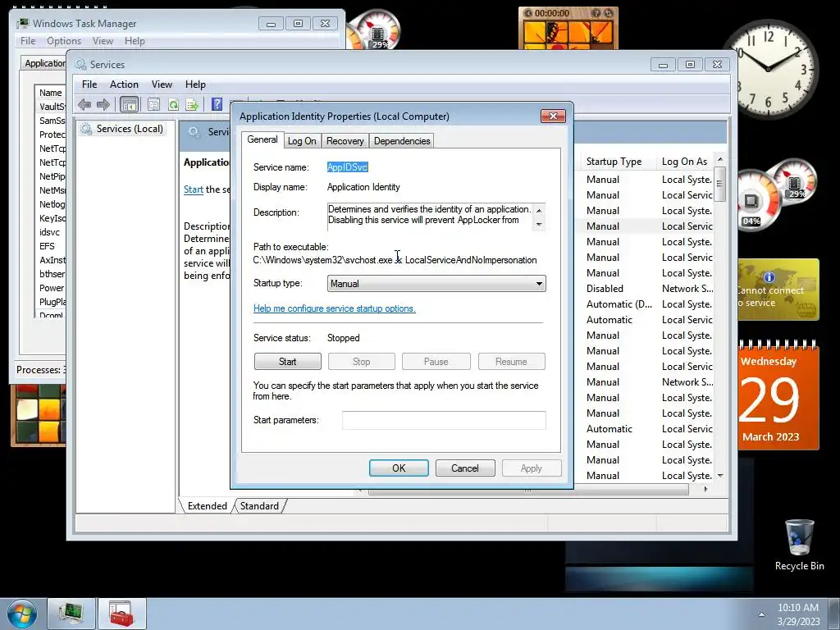Open the Windows Start orb
Image resolution: width=840 pixels, height=630 pixels.
(x=21, y=614)
